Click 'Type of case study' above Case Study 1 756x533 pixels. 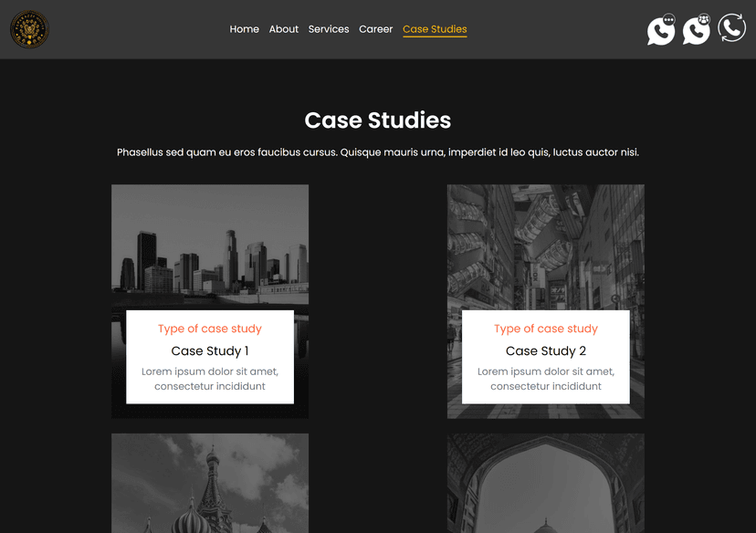pyautogui.click(x=210, y=329)
